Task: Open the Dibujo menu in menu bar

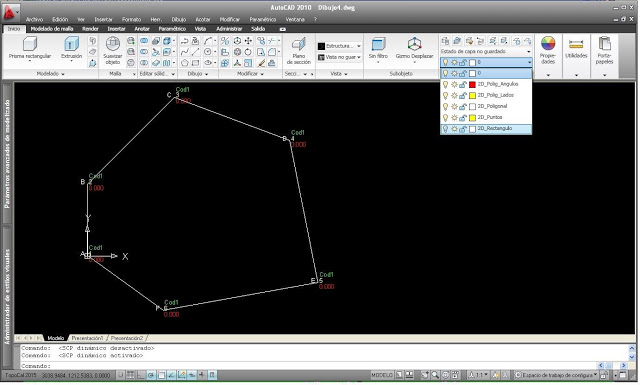Action: click(x=179, y=19)
